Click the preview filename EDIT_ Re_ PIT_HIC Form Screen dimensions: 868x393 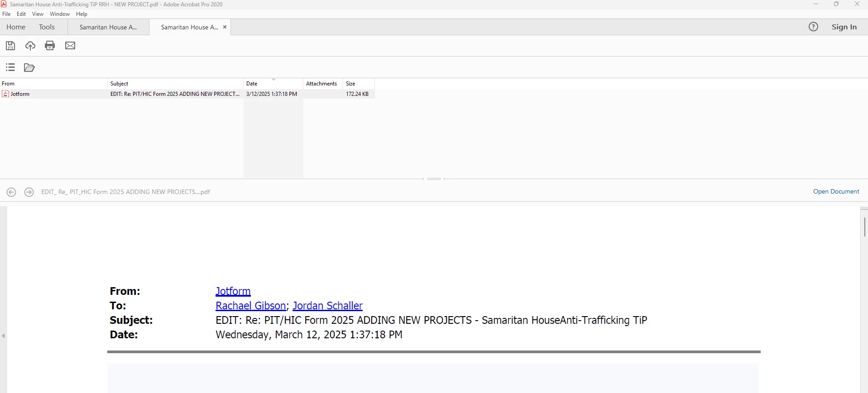point(125,192)
